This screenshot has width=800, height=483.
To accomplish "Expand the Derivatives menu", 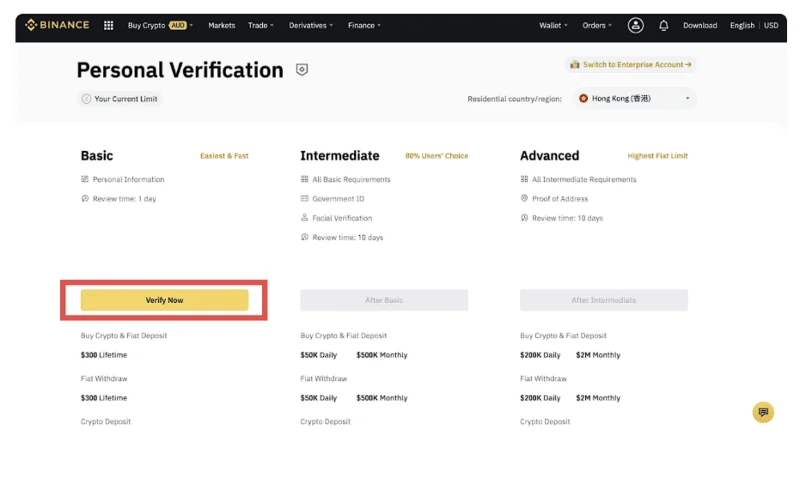I will [310, 25].
